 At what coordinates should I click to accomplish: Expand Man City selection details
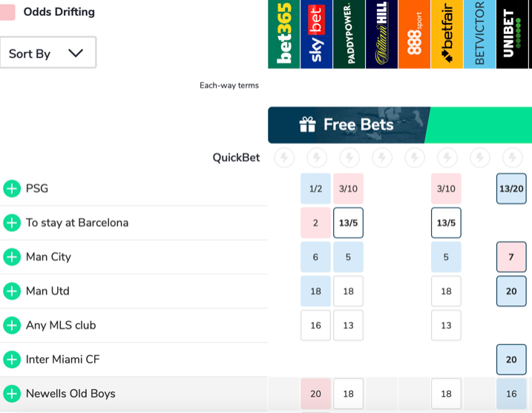click(x=12, y=257)
